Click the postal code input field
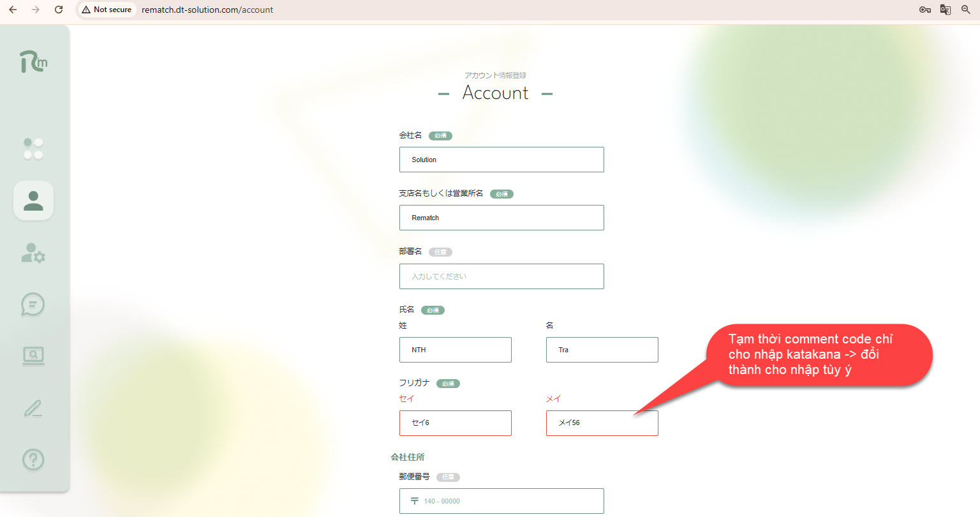The image size is (980, 517). point(501,501)
